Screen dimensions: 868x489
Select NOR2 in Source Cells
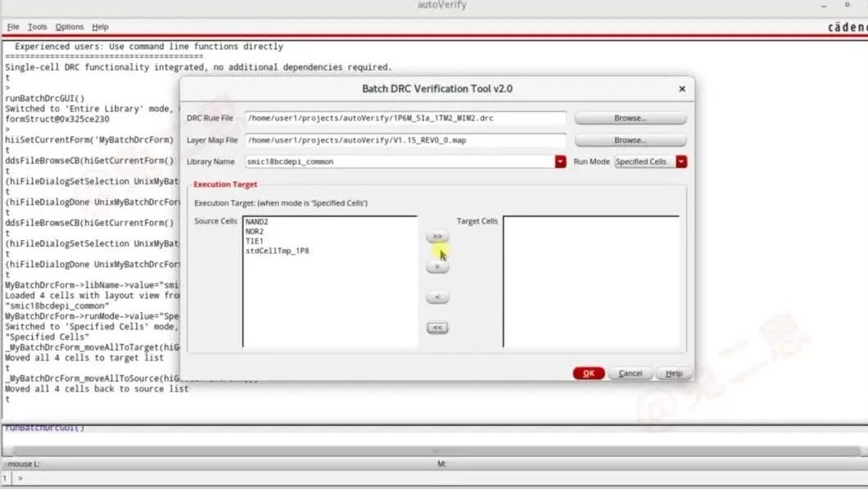(x=255, y=232)
